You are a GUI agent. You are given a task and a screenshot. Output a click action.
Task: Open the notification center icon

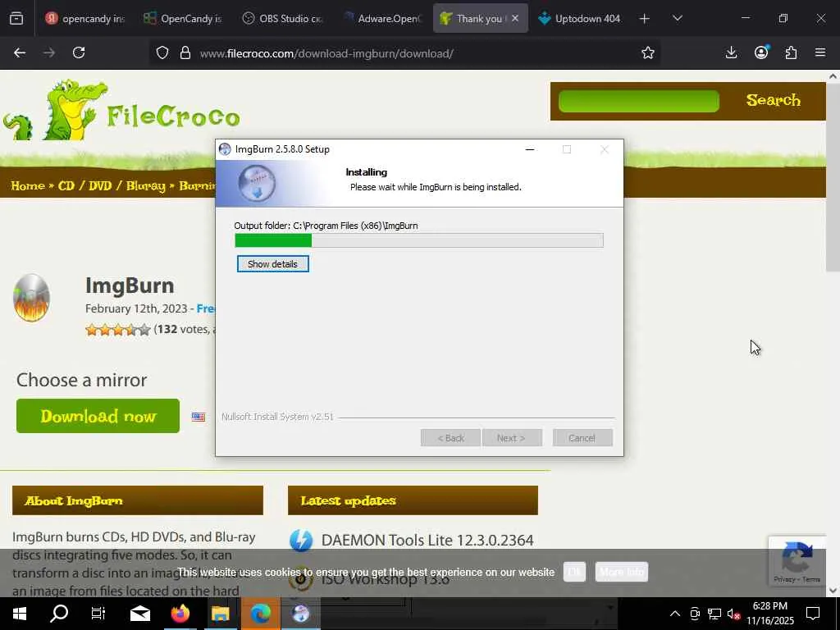(x=813, y=614)
